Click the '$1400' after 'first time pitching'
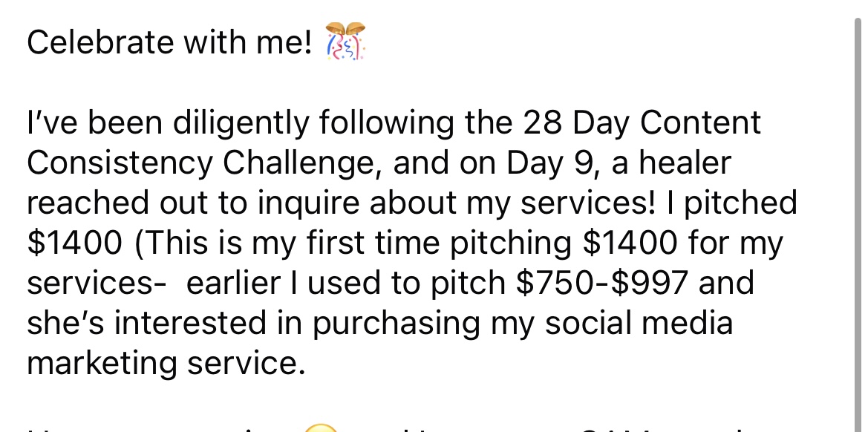Viewport: 868px width, 432px height. (x=630, y=243)
